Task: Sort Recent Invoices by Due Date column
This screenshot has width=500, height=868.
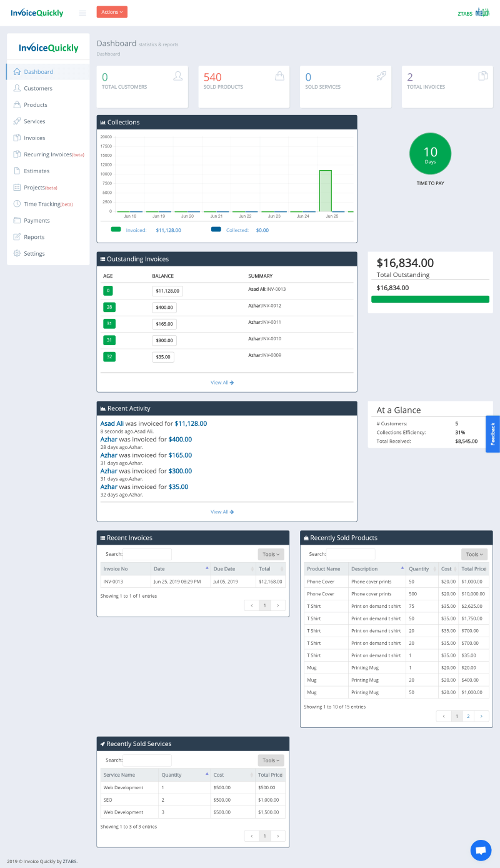Action: pyautogui.click(x=233, y=568)
